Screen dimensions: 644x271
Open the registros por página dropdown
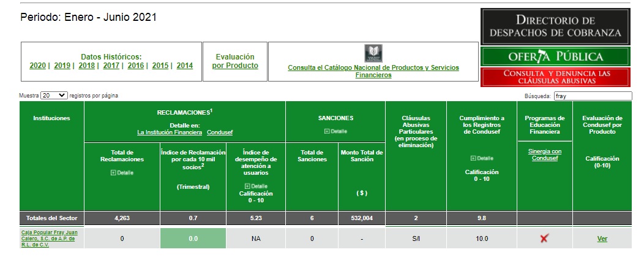54,96
